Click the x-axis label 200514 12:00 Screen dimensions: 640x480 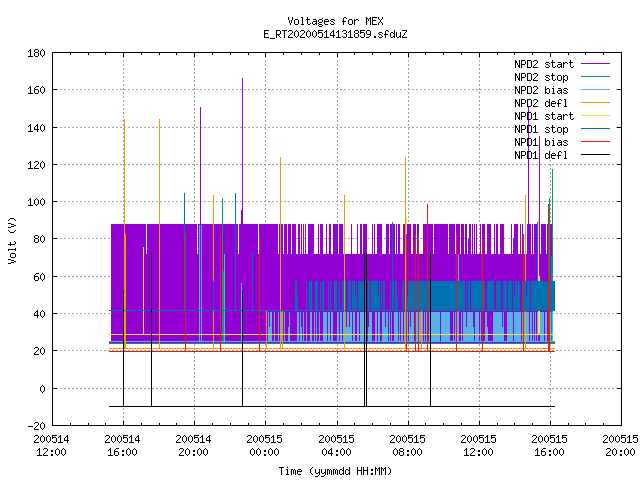[51, 446]
